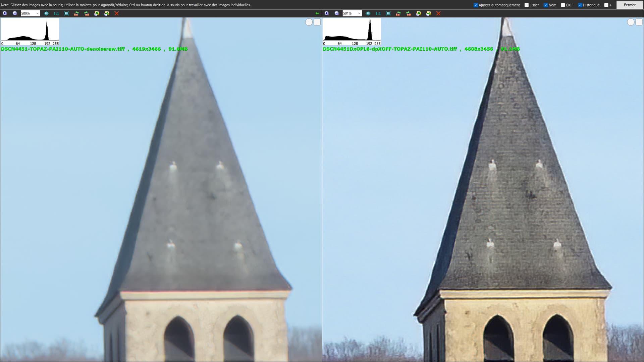Open the 500% zoom dropdown on left
Viewport: 644px width, 362px height.
pos(37,13)
